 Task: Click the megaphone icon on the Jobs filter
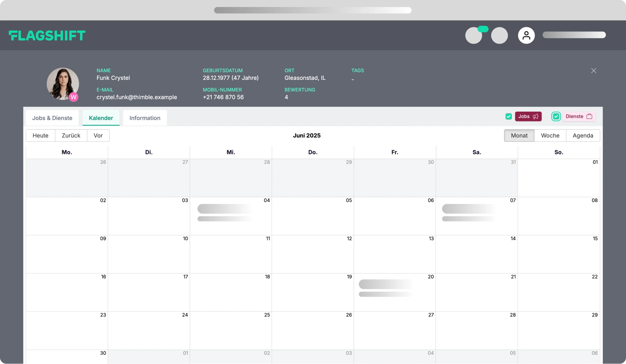(x=535, y=116)
